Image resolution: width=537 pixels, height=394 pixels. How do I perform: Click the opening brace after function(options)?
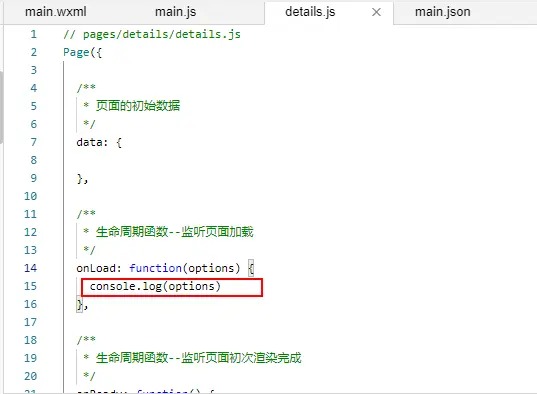point(251,268)
